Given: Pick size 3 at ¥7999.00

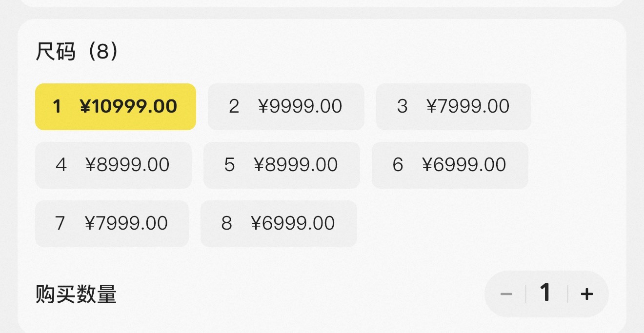Looking at the screenshot, I should [453, 106].
